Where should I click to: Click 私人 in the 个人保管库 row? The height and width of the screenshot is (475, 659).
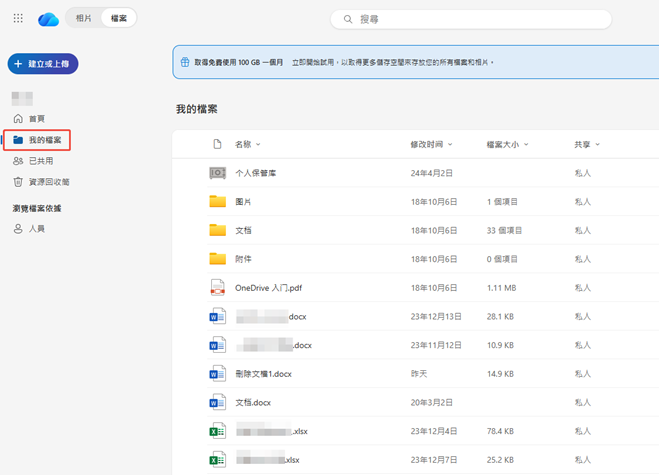[583, 173]
